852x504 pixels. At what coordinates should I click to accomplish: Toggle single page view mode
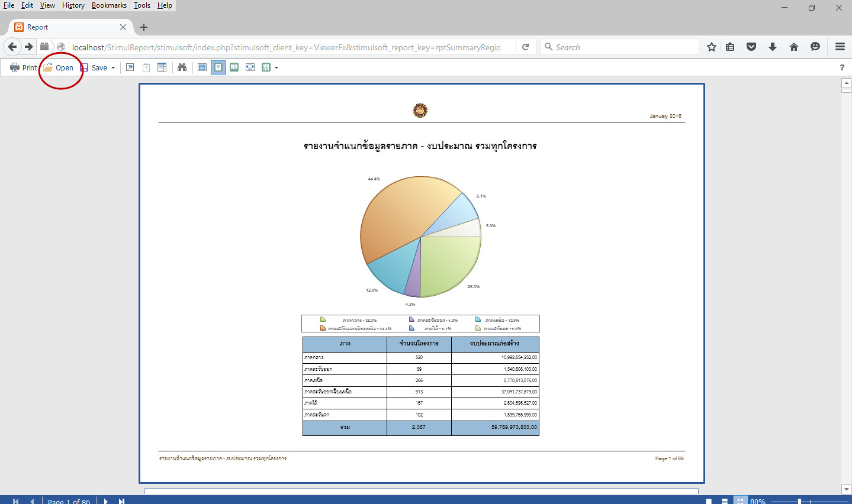pos(218,67)
